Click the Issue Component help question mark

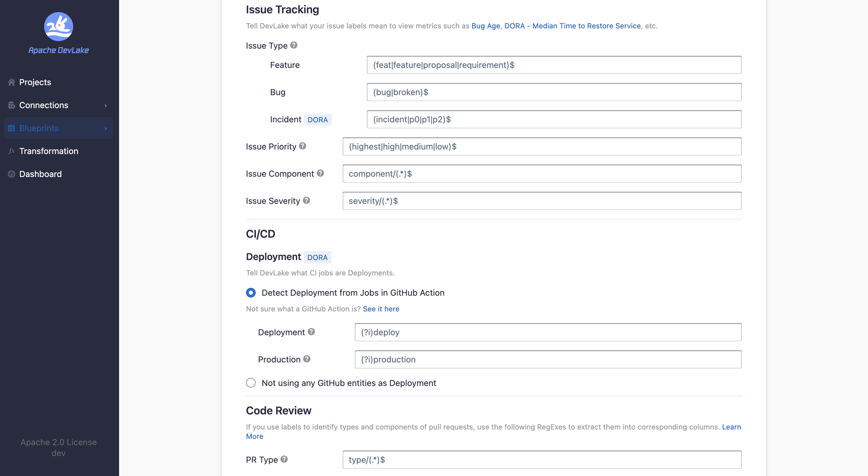click(x=320, y=173)
